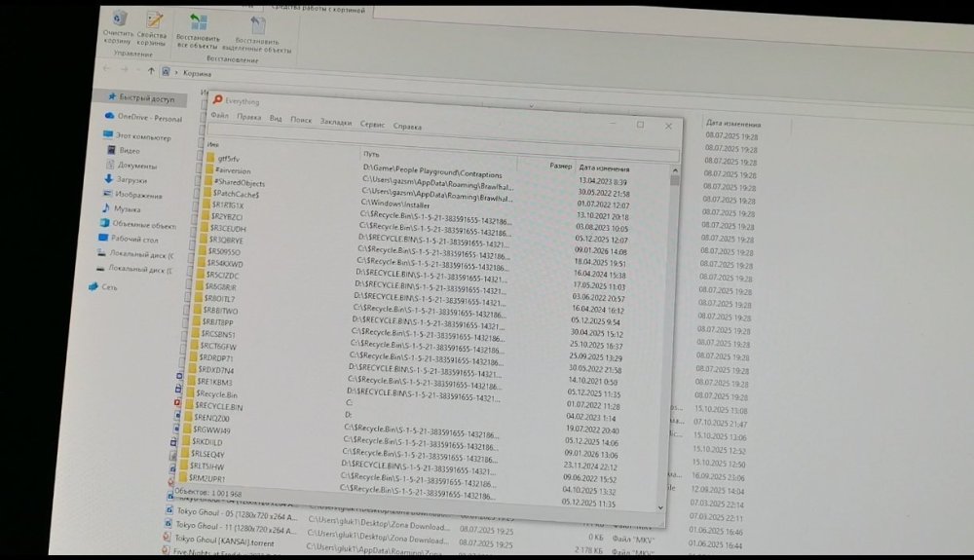Open Быстрый доступ in Explorer sidebar

point(141,97)
